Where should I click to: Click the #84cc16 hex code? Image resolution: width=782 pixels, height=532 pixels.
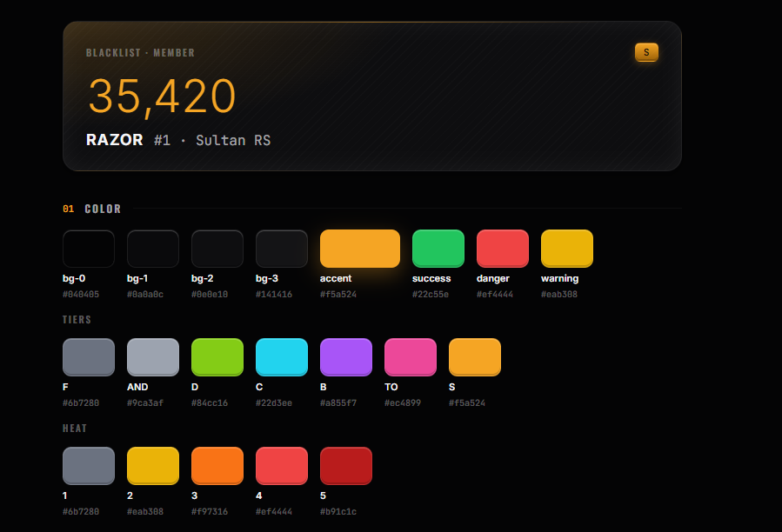click(x=210, y=402)
